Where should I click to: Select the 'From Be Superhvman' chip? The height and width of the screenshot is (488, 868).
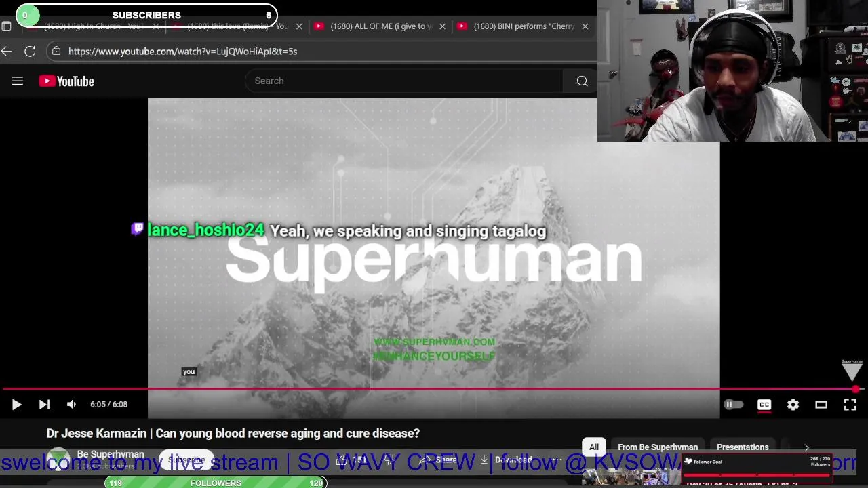coord(658,447)
